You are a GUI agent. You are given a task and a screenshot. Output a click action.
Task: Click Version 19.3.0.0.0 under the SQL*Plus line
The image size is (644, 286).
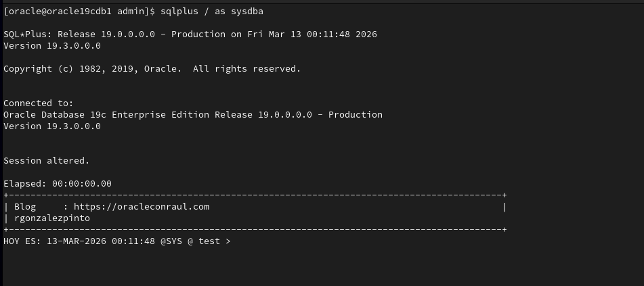pos(52,46)
